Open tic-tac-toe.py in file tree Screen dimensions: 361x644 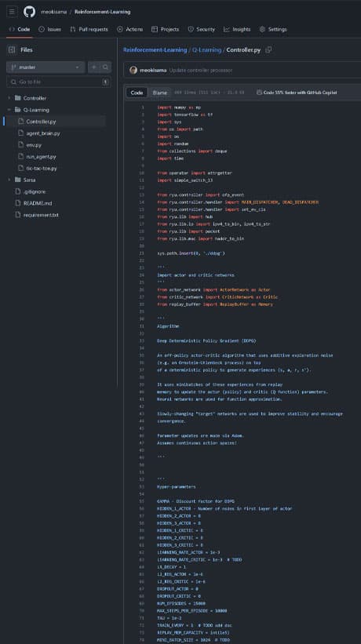click(42, 169)
